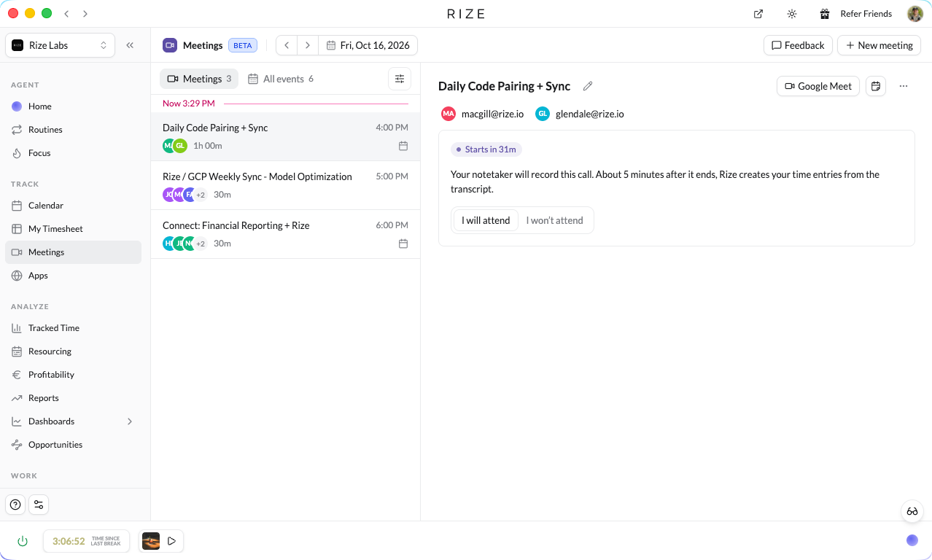Open the user profile avatar

click(915, 14)
